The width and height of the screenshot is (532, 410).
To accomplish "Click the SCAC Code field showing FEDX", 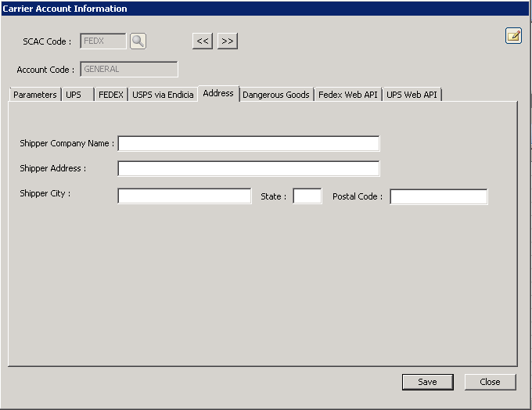I will point(102,41).
